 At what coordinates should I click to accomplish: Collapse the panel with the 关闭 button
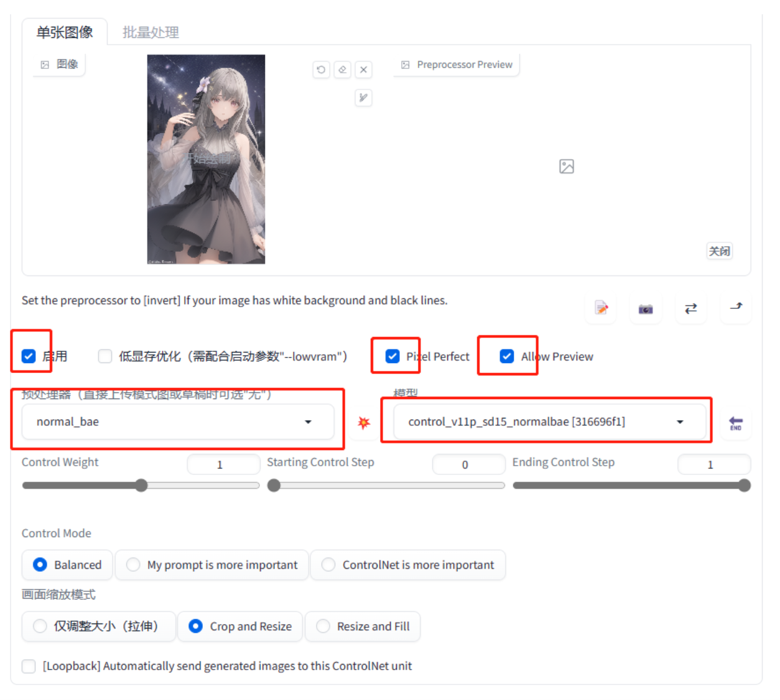[x=719, y=251]
